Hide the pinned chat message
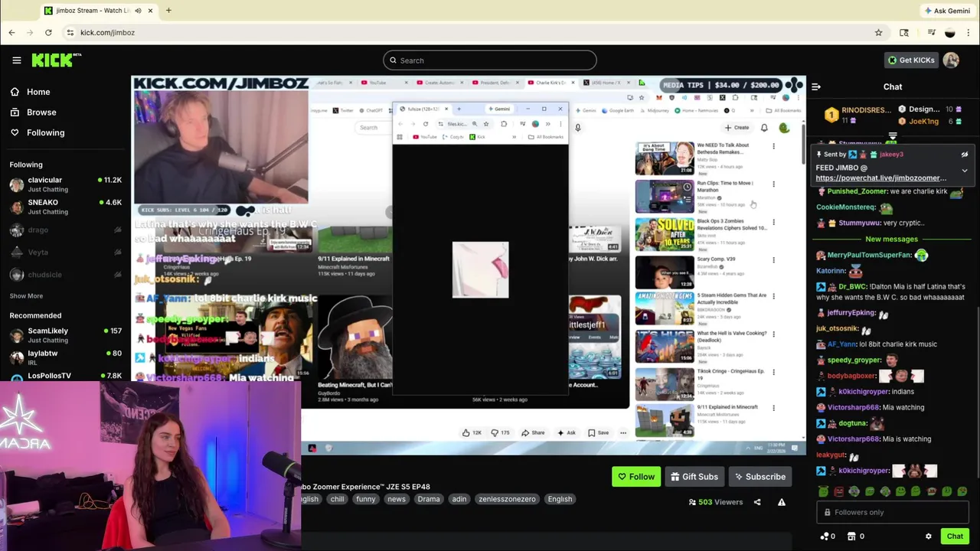The image size is (980, 551). [x=965, y=155]
